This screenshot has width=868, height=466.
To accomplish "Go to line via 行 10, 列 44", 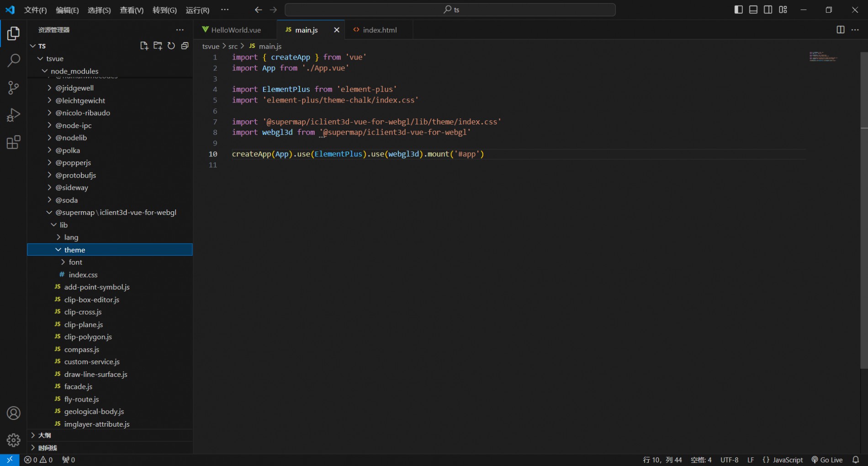I will pos(662,460).
